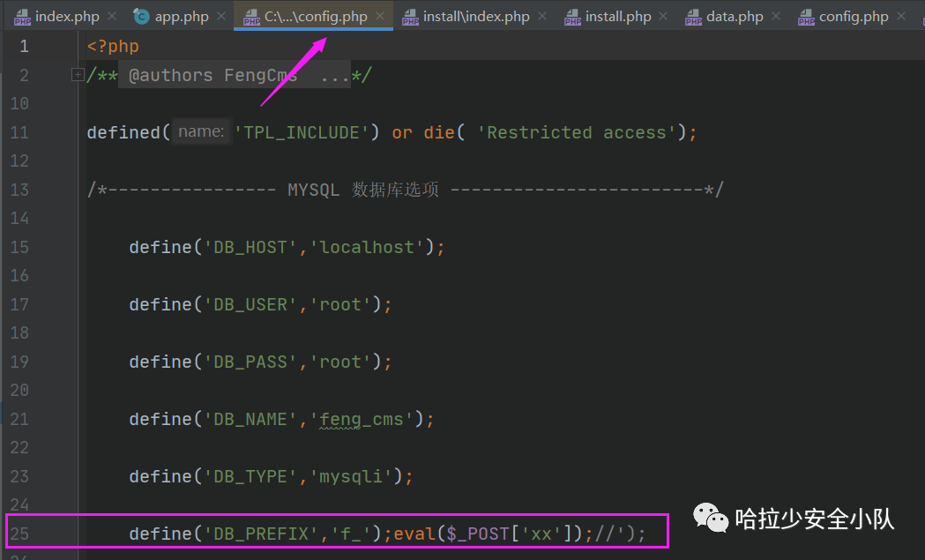The width and height of the screenshot is (925, 560).
Task: Close the install.php tab
Action: (664, 17)
